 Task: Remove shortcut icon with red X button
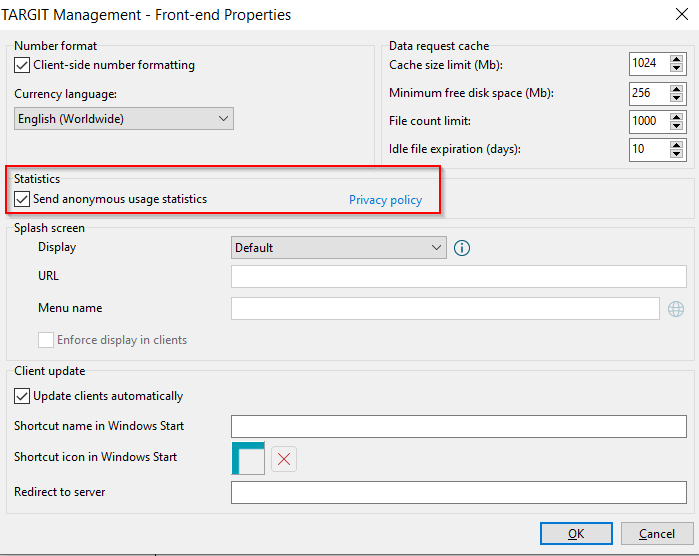(284, 459)
